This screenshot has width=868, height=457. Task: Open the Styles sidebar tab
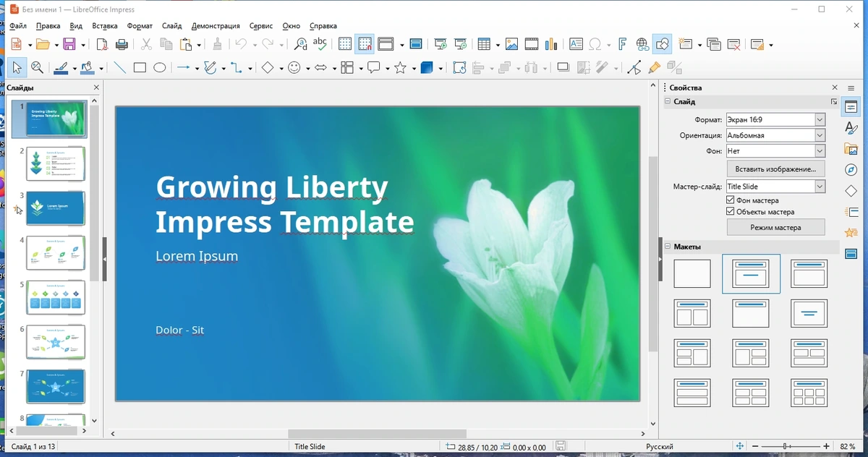[x=851, y=128]
